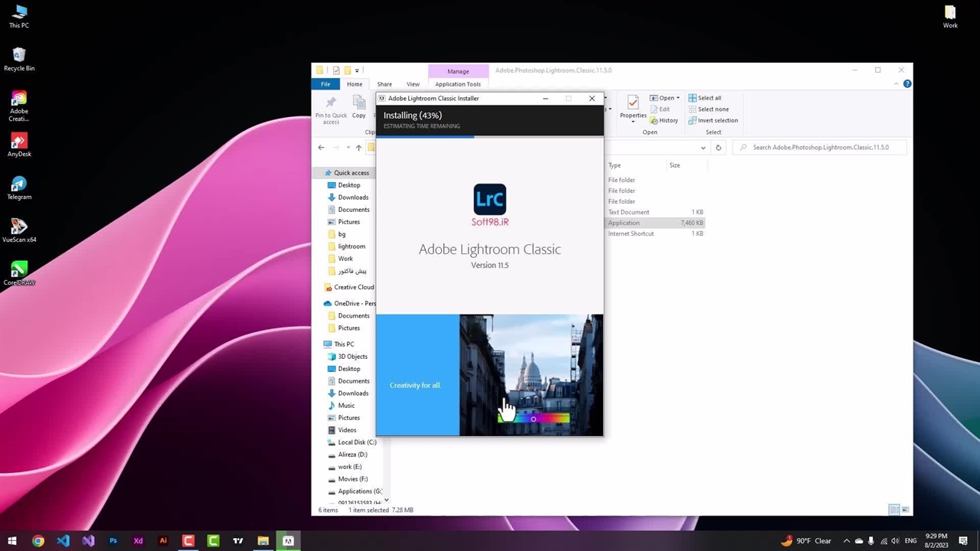Open the address bar history dropdown
The image size is (980, 551).
(703, 148)
